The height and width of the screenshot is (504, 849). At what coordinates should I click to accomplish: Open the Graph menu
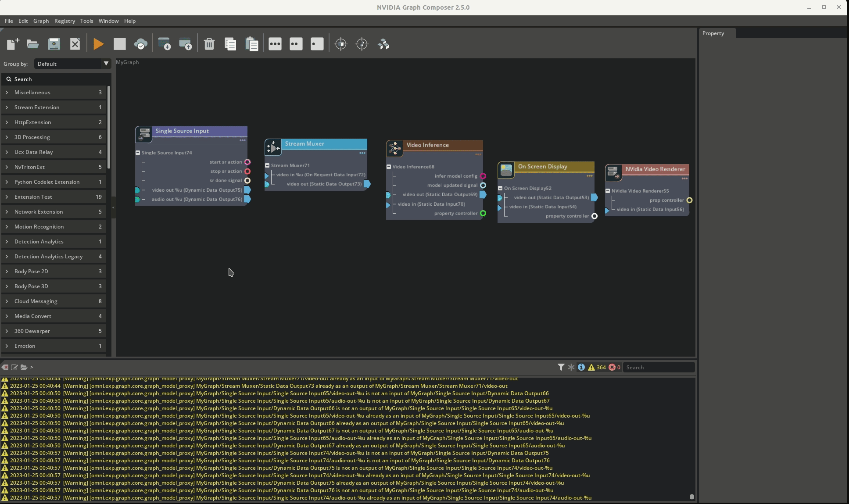pyautogui.click(x=41, y=21)
